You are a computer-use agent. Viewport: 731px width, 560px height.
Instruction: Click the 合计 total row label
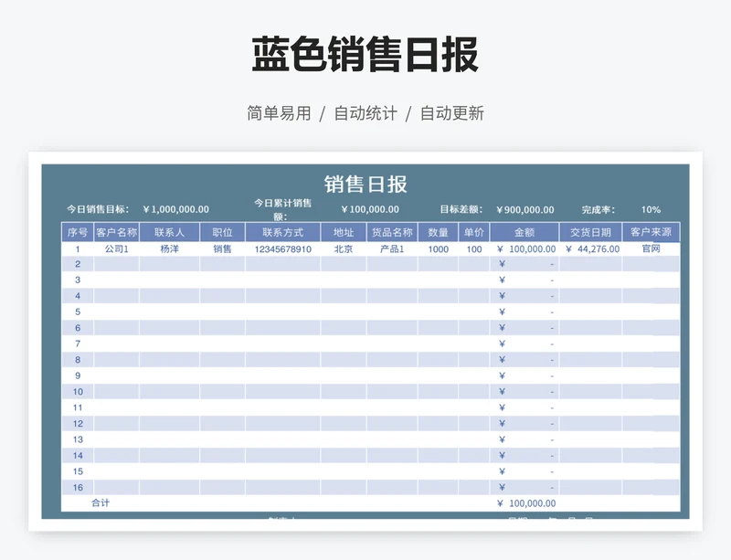101,502
